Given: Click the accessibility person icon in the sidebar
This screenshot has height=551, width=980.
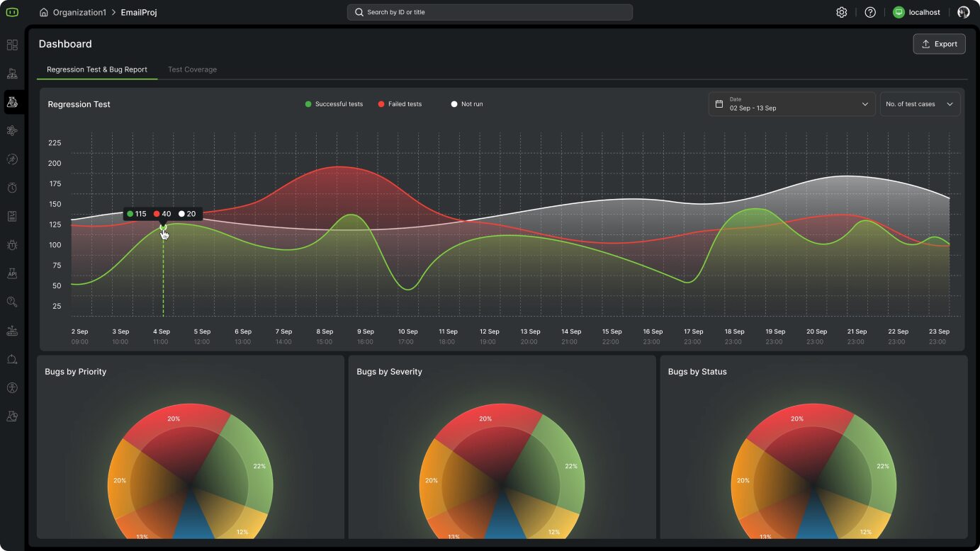Looking at the screenshot, I should pyautogui.click(x=12, y=388).
